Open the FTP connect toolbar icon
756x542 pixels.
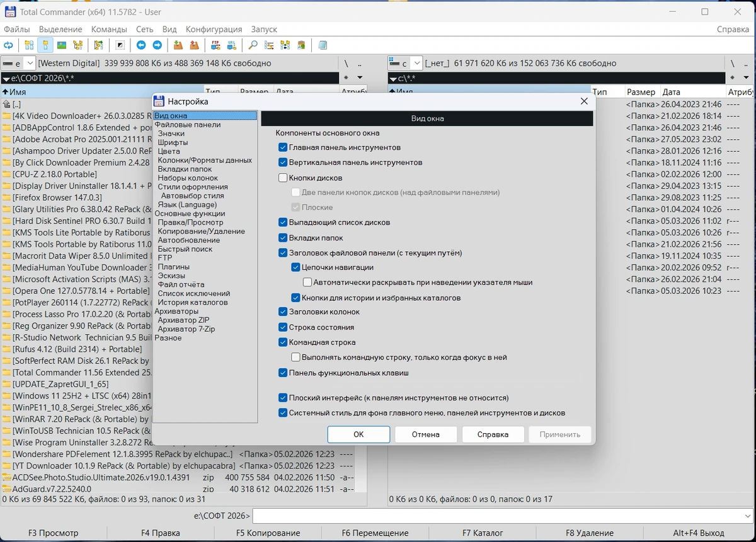[215, 45]
